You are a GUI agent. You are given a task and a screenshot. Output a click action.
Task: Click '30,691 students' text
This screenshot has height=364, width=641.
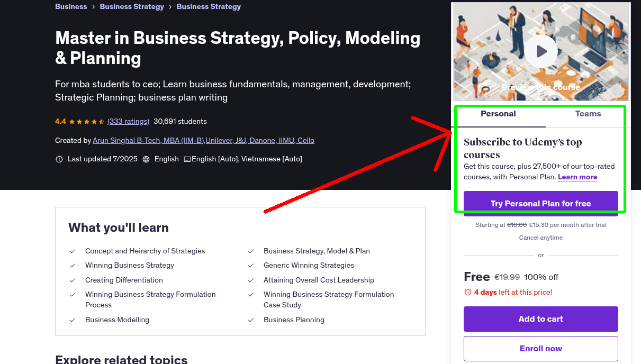[180, 121]
